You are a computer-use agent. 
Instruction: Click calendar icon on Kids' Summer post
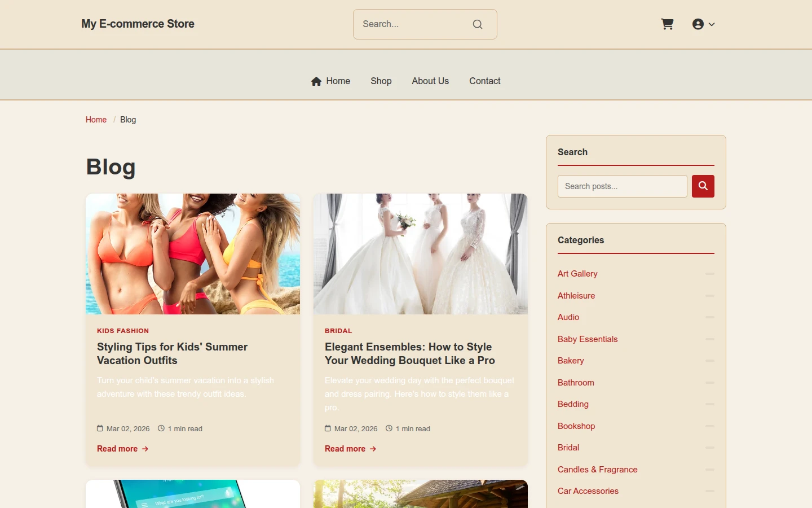pyautogui.click(x=100, y=428)
